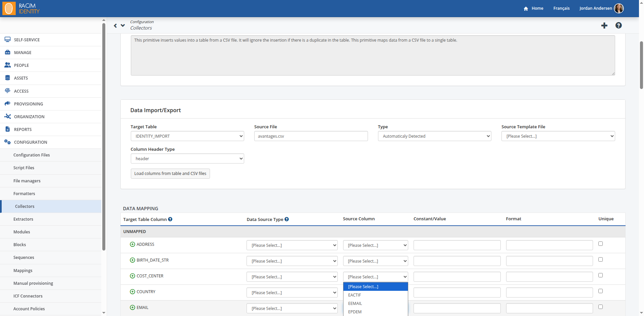The width and height of the screenshot is (644, 316).
Task: Tick the Unique checkbox for COUNTRY
Action: click(x=600, y=291)
